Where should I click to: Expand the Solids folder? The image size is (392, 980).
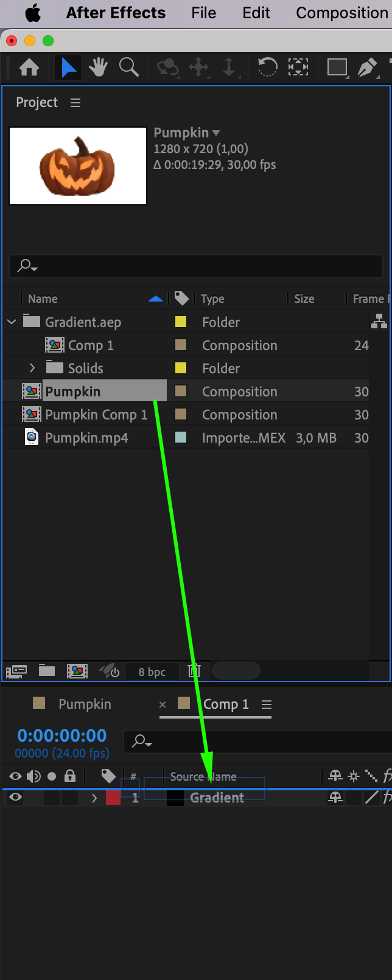coord(33,368)
